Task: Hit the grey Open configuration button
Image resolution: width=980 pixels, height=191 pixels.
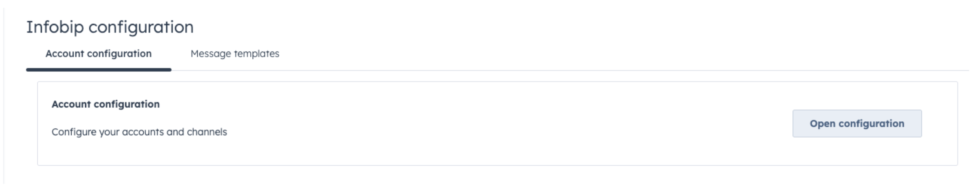Action: click(857, 124)
